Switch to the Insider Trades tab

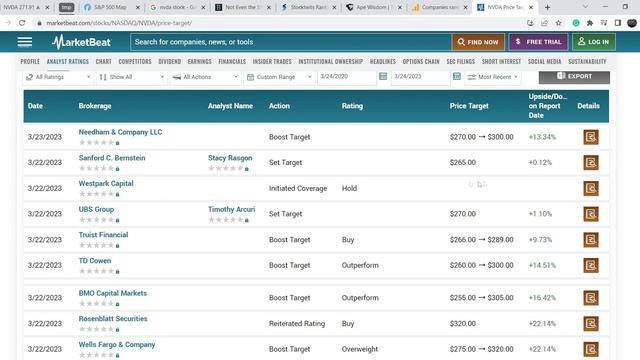click(272, 62)
